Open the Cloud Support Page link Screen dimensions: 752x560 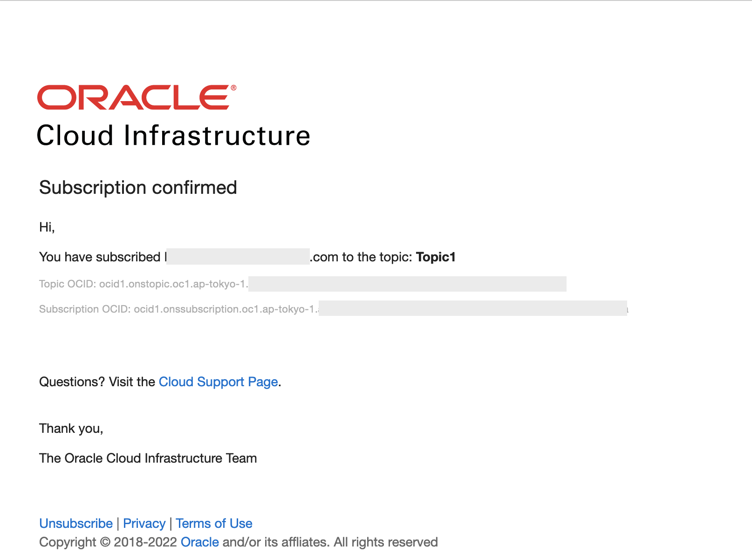coord(219,382)
